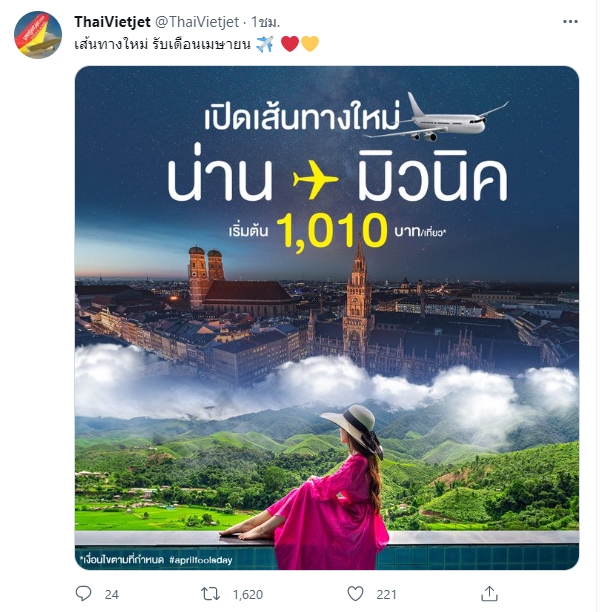Image resolution: width=603 pixels, height=612 pixels.
Task: Retweet this ThaiVietjet post
Action: pos(210,594)
